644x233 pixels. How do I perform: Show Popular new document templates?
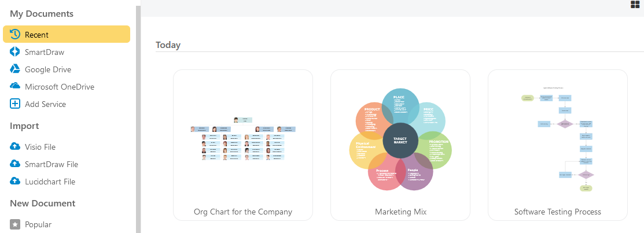click(x=38, y=224)
